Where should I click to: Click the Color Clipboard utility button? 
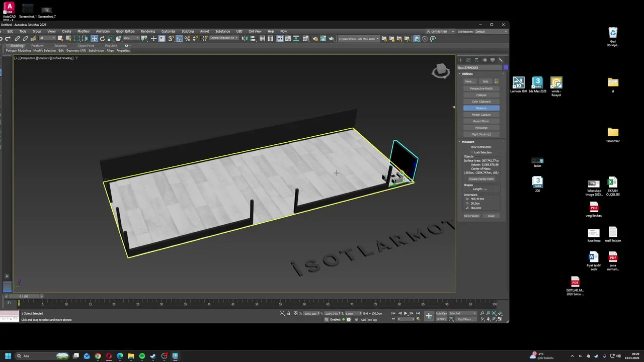[481, 102]
